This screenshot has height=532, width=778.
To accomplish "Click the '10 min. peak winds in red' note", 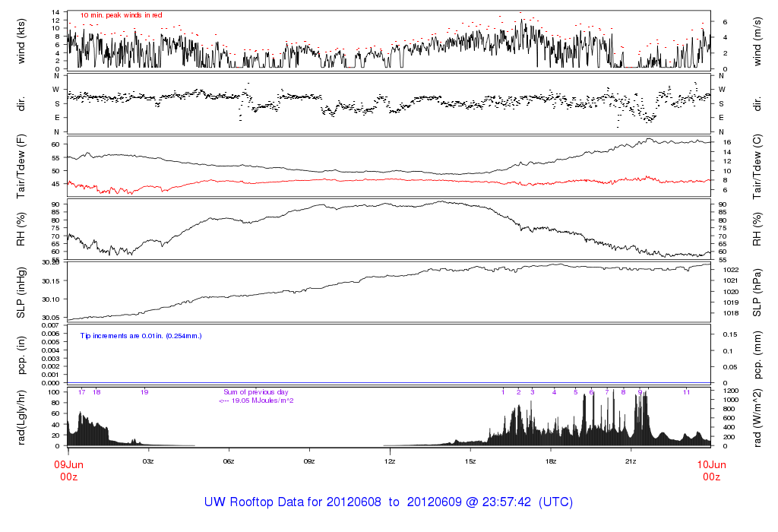I will 121,15.
